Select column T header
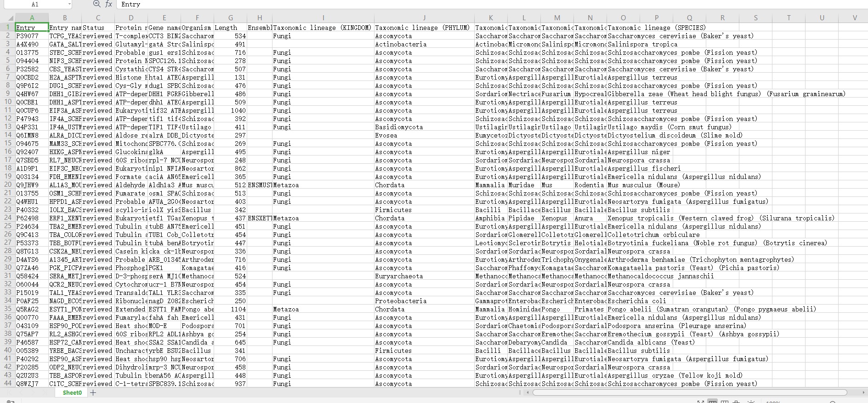 click(789, 18)
